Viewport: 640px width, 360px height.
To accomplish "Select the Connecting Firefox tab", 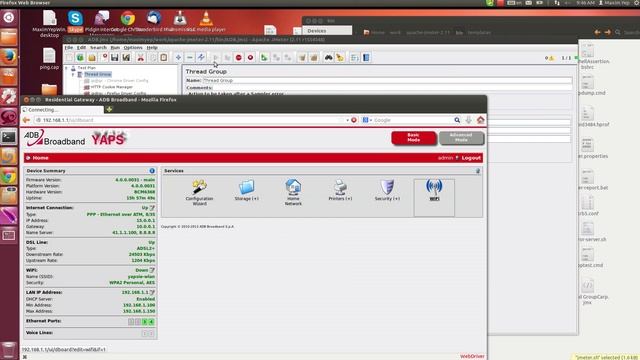I will [62, 110].
